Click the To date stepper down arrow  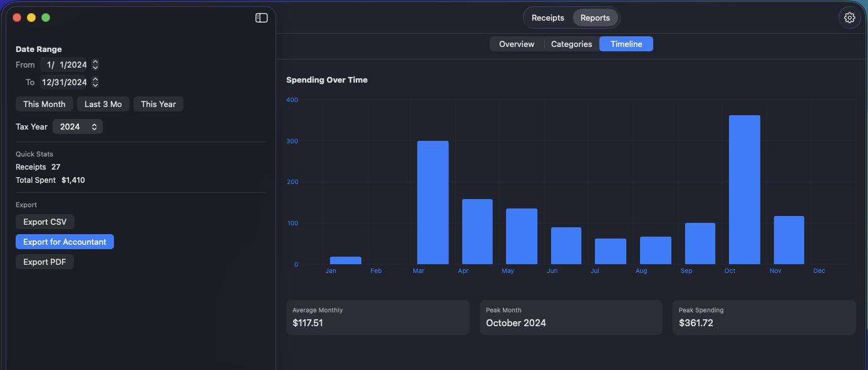click(x=95, y=85)
